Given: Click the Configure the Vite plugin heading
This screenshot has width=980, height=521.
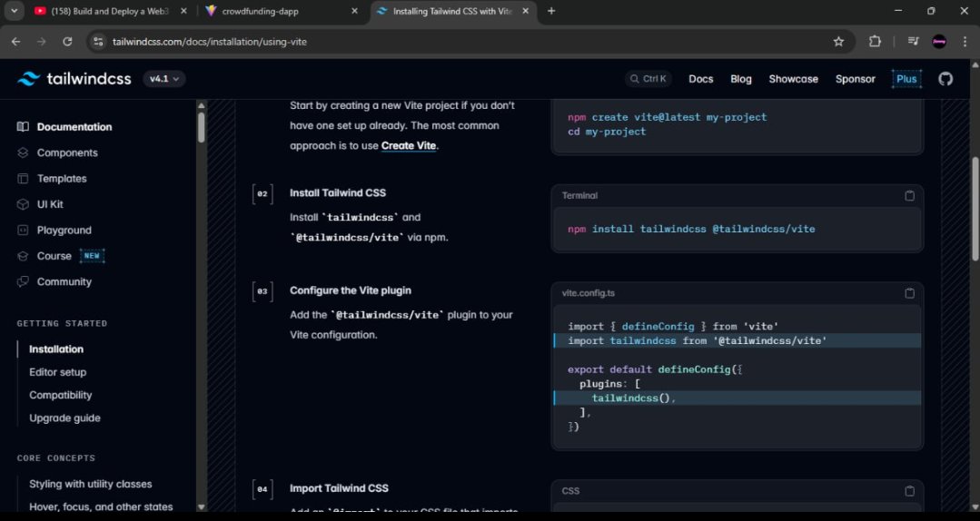Looking at the screenshot, I should [x=350, y=290].
